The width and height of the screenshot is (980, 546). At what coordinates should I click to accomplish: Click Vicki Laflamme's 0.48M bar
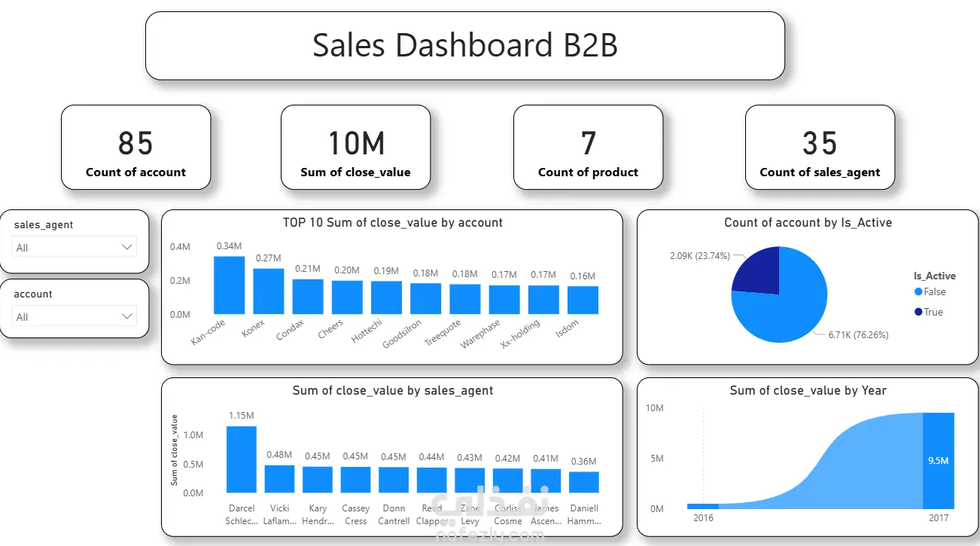click(279, 479)
